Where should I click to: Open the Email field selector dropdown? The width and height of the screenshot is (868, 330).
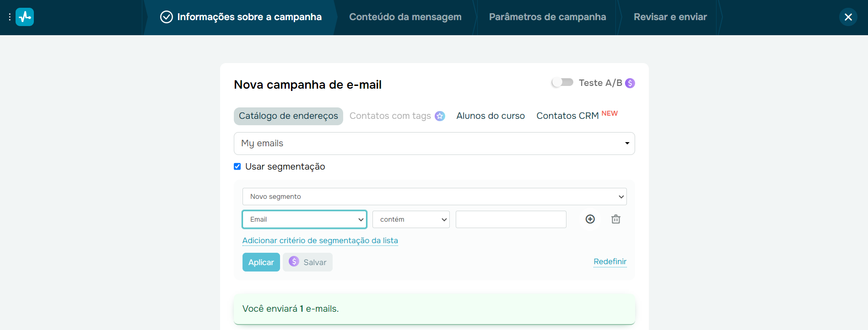(304, 219)
